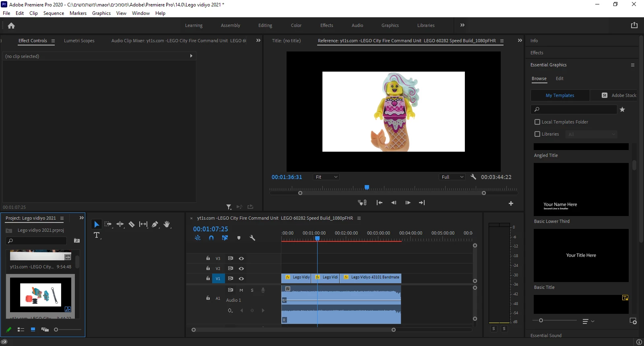Screen dimensions: 644x346
Task: Toggle V3 track output eye
Action: pos(242,258)
